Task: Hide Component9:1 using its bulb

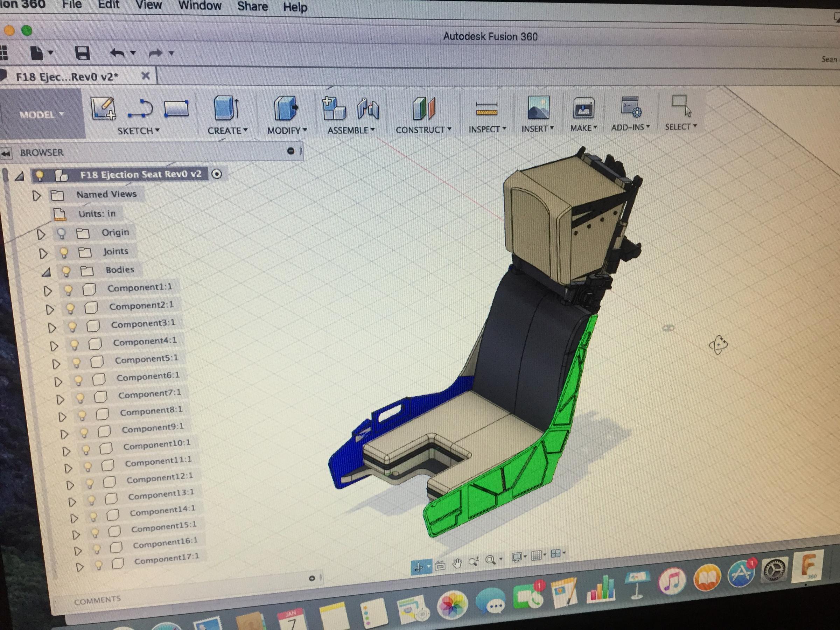Action: pos(84,432)
